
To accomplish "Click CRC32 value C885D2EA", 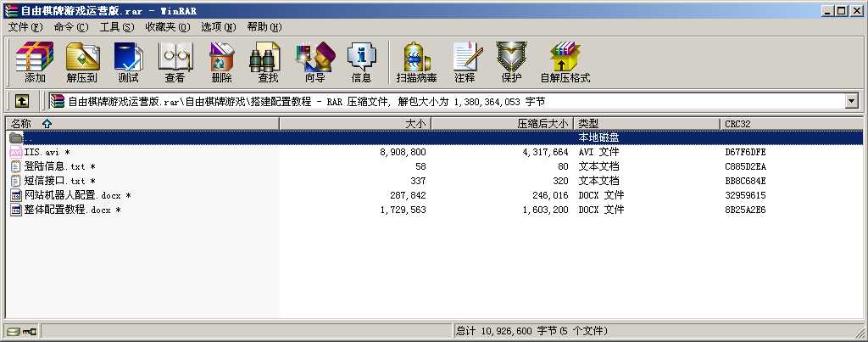I will [745, 166].
